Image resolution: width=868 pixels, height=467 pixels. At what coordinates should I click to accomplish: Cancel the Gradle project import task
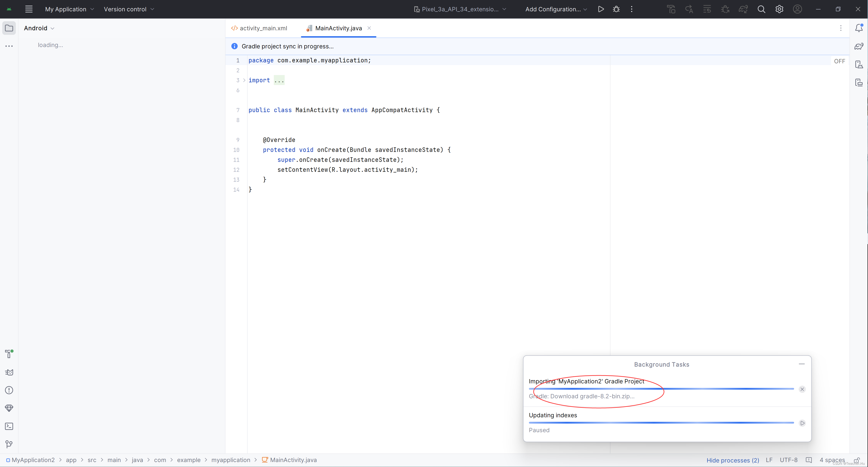pos(802,389)
